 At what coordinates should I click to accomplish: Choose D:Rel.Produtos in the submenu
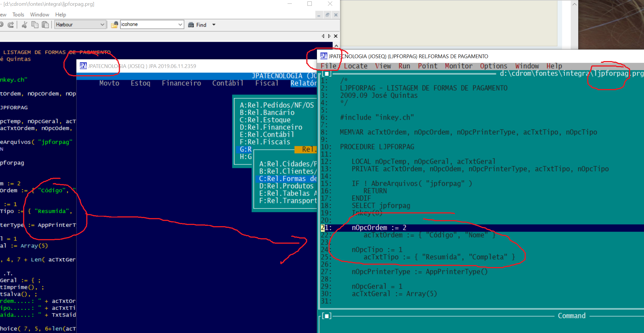[286, 186]
